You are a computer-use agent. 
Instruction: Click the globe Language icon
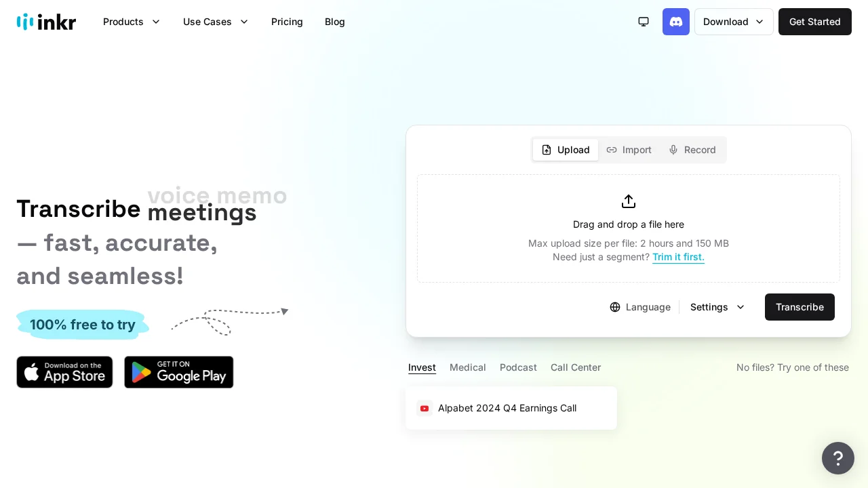click(615, 307)
